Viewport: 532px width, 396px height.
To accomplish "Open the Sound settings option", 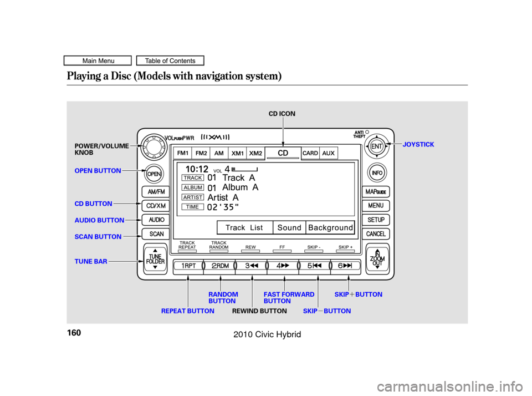I will pos(289,227).
